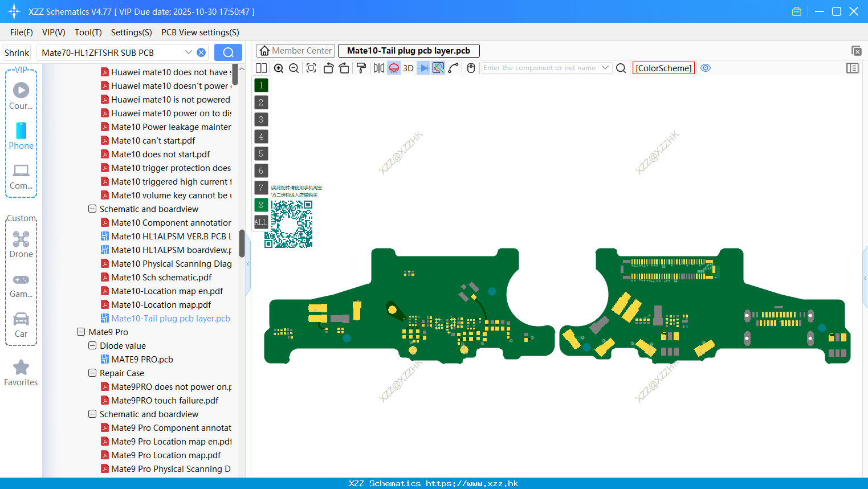Show PCB layer 2

pyautogui.click(x=261, y=103)
